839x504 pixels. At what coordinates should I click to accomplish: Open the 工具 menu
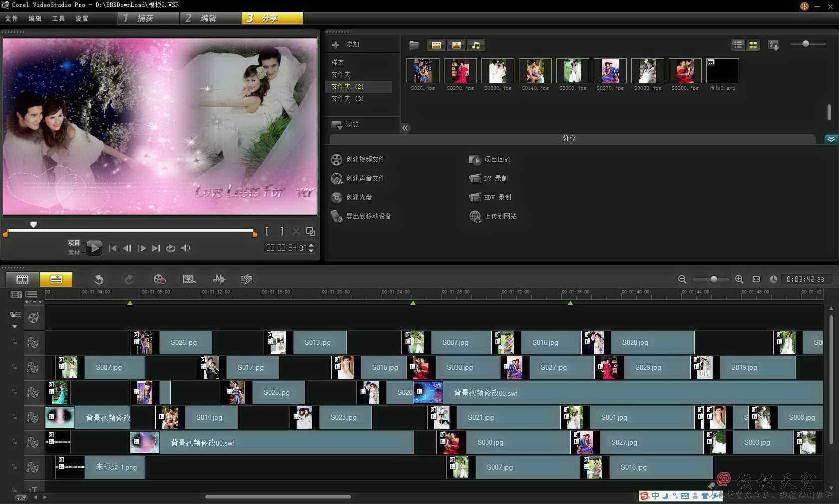58,18
